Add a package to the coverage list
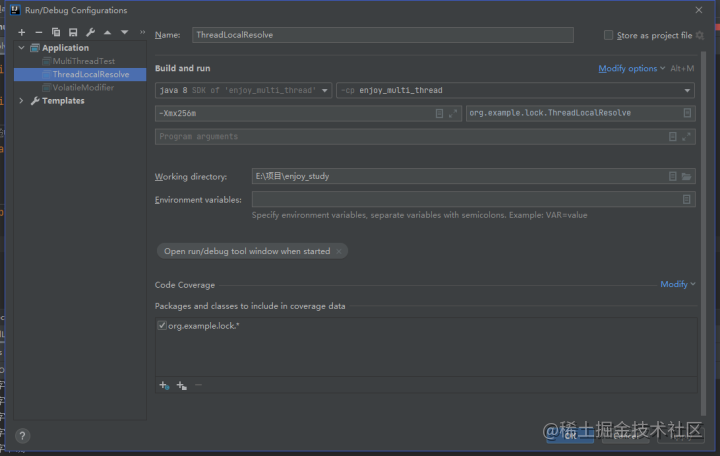 (x=182, y=385)
